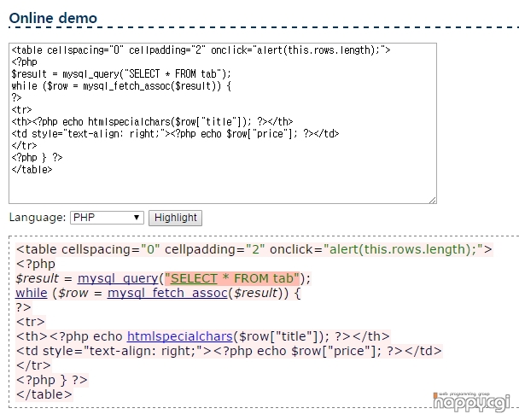Click the highlighted '<tr>' line in output
The height and width of the screenshot is (420, 519).
click(x=30, y=322)
